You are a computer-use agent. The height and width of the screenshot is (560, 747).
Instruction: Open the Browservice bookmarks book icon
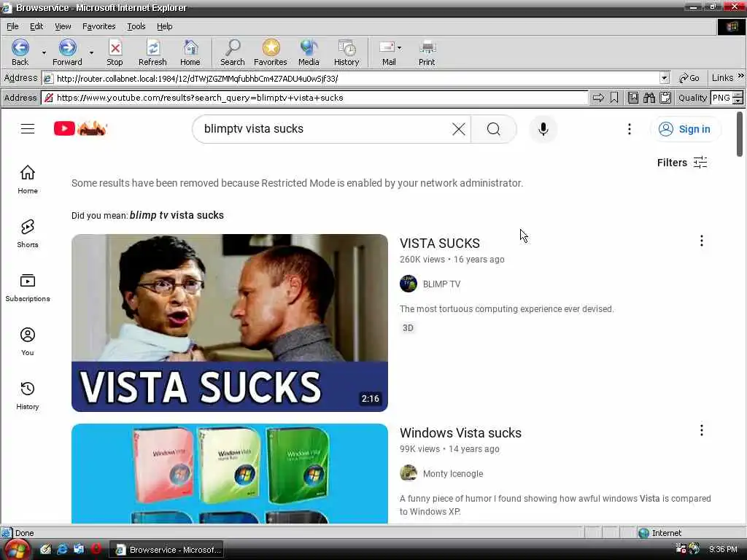click(x=632, y=98)
